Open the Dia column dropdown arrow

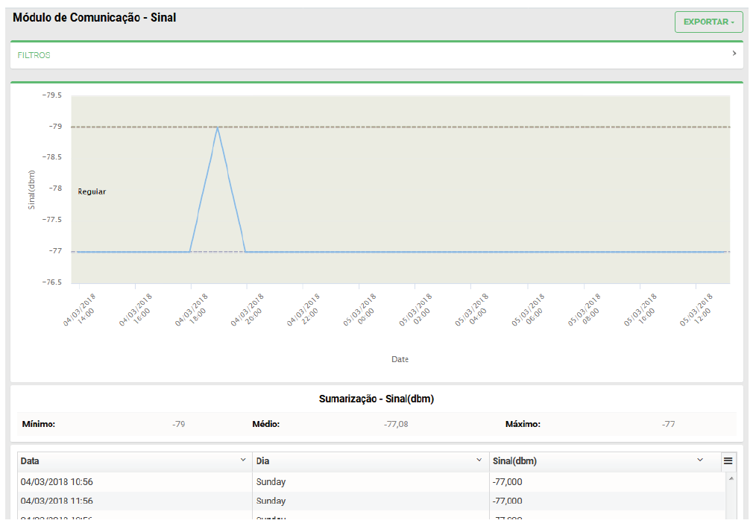[x=479, y=460]
